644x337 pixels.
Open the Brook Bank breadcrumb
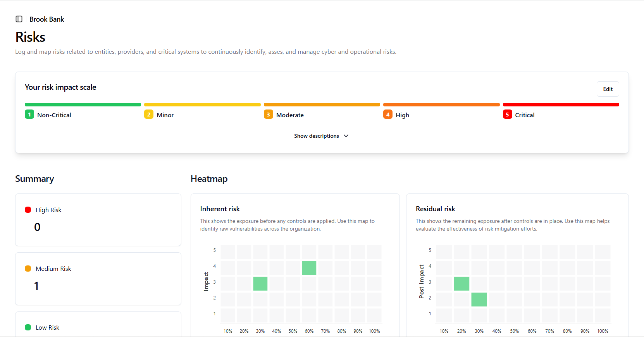tap(47, 19)
